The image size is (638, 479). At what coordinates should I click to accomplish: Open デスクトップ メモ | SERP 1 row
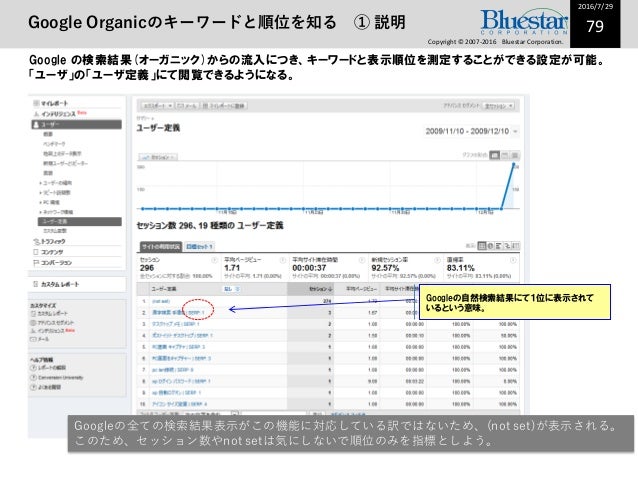(176, 324)
